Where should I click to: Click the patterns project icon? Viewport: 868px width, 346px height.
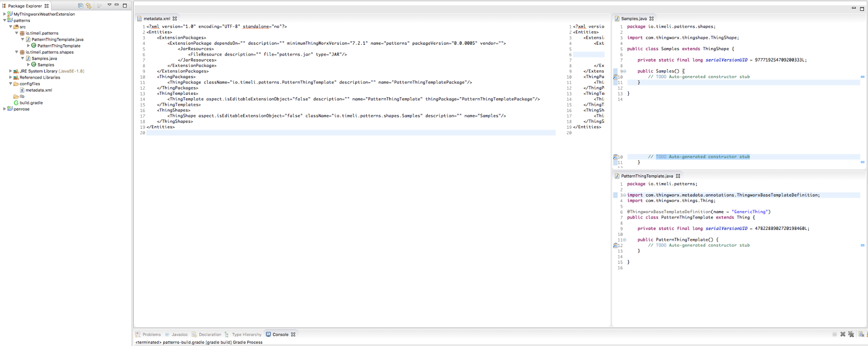[10, 20]
